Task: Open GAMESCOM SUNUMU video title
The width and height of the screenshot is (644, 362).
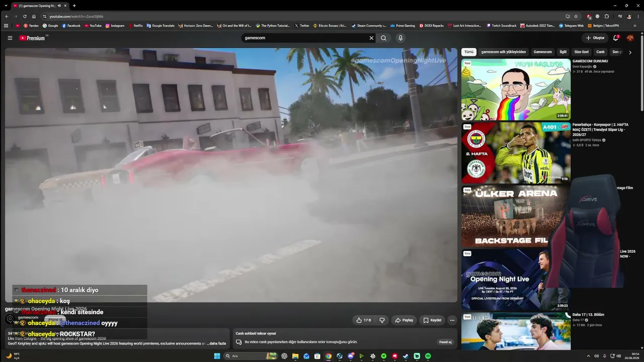Action: tap(590, 61)
